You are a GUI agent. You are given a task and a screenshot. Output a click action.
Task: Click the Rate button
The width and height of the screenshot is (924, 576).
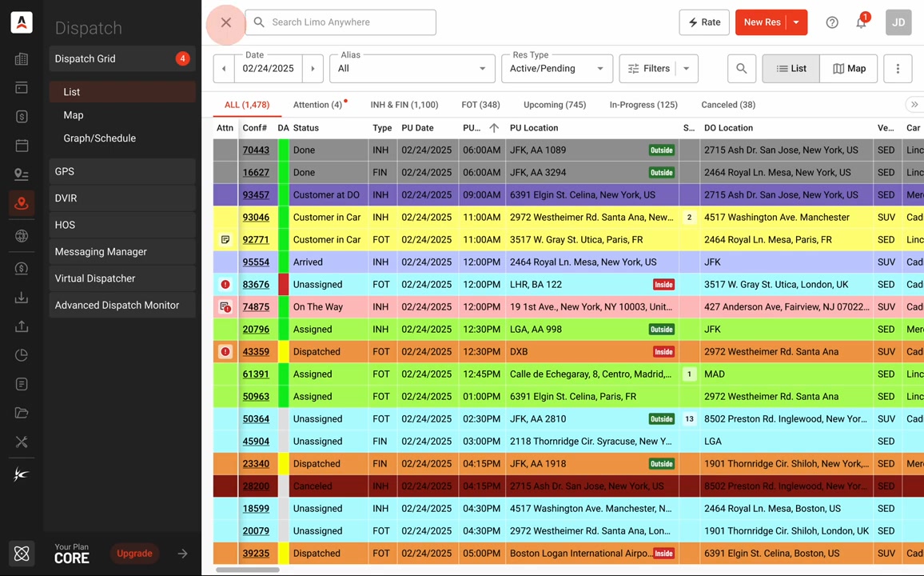(704, 22)
